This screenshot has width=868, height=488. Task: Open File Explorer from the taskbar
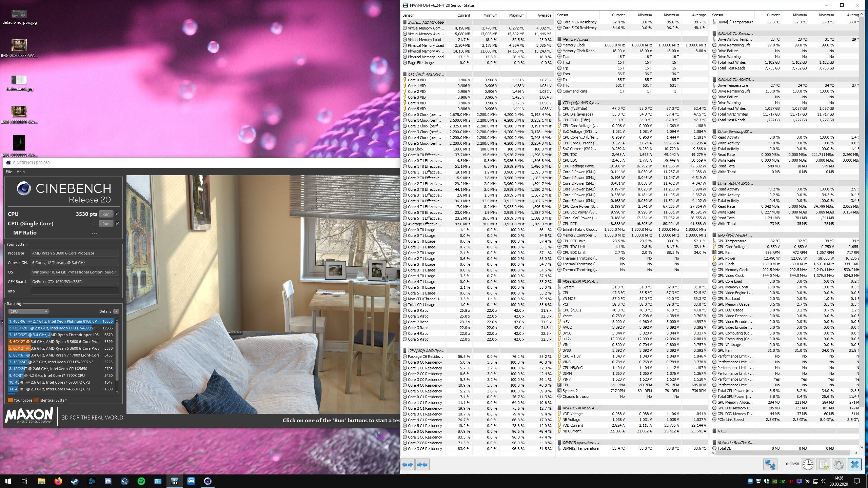[41, 481]
